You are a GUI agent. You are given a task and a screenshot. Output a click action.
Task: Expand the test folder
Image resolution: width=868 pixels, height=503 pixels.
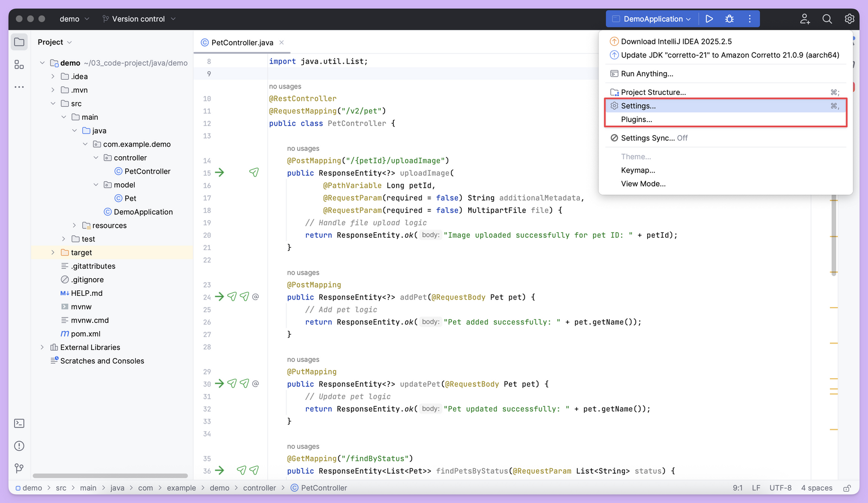(x=64, y=239)
